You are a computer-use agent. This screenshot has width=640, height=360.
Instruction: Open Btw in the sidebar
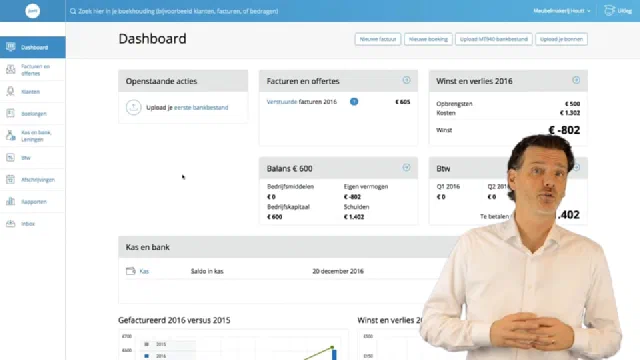click(x=33, y=158)
